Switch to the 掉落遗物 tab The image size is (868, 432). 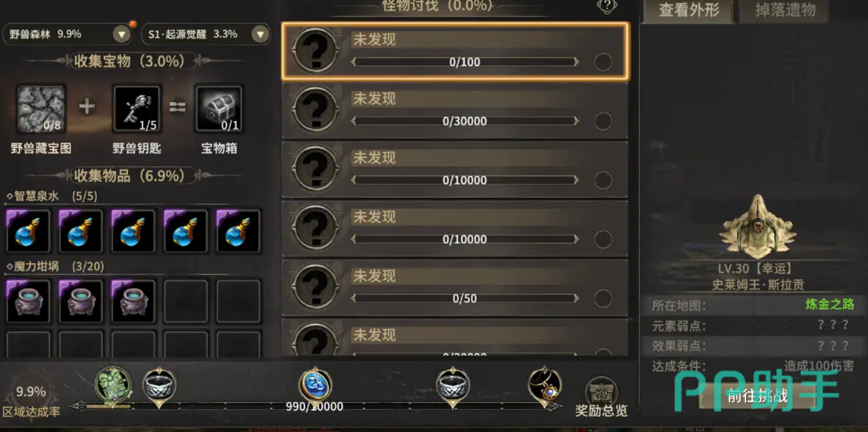(785, 11)
